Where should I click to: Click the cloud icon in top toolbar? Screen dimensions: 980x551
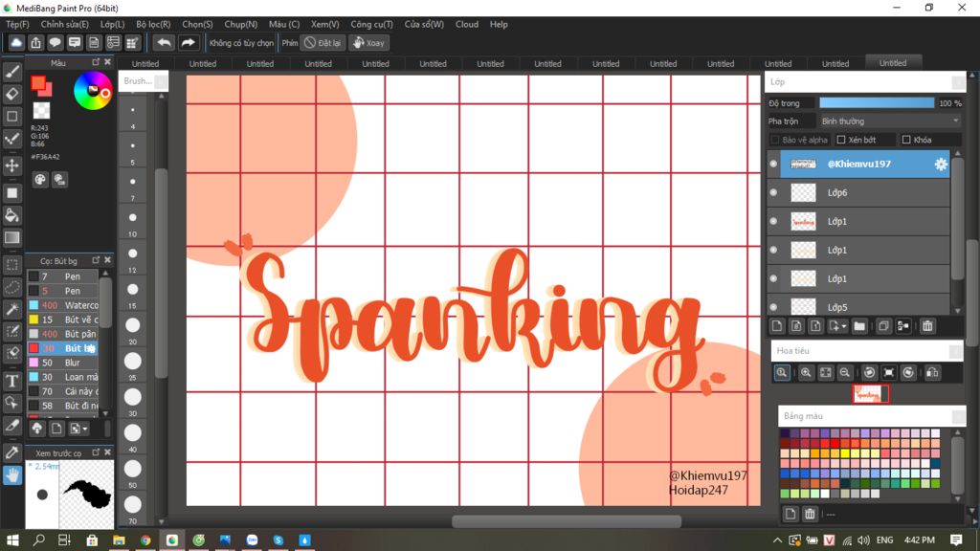pos(16,42)
